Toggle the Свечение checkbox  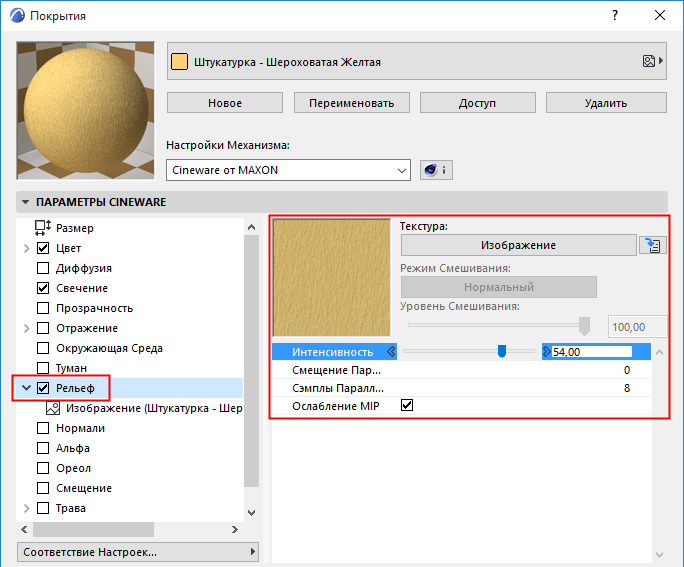(x=43, y=288)
